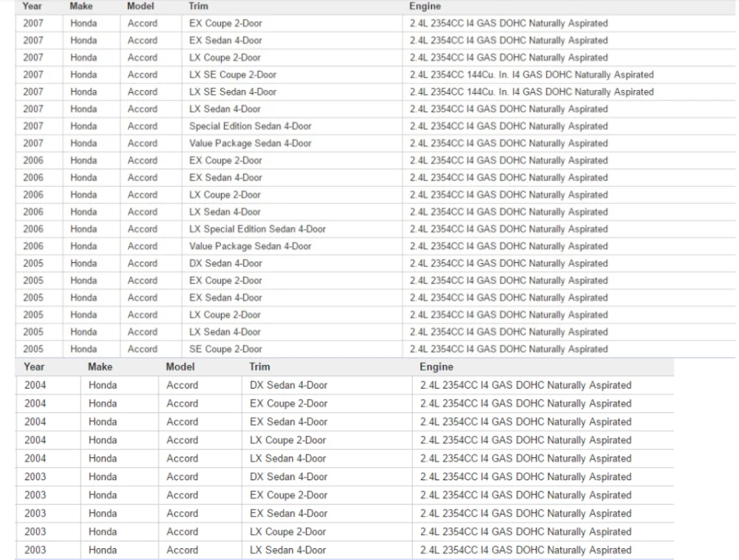Select the 2006 Value Package Sedan 4-Door row
This screenshot has height=560, width=739.
(375, 246)
